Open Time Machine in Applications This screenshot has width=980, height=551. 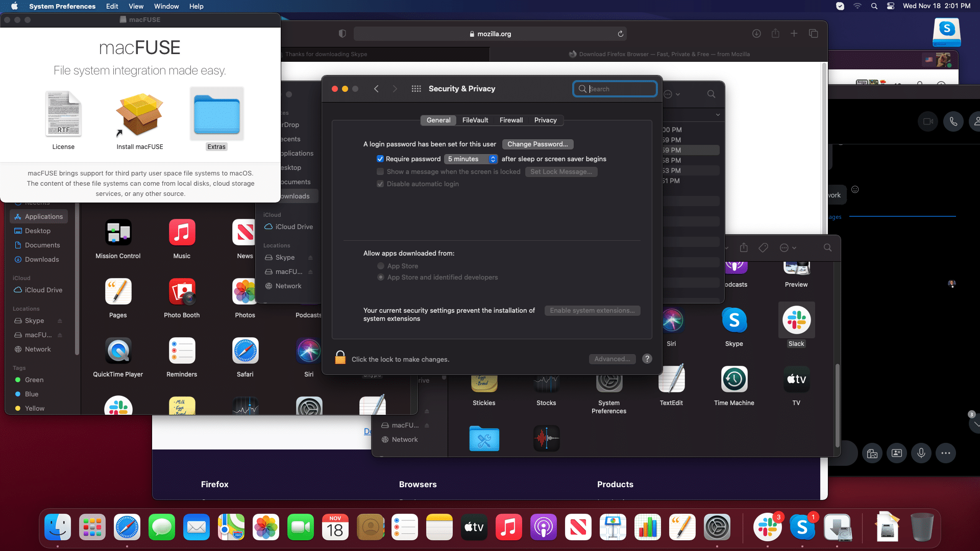(734, 380)
